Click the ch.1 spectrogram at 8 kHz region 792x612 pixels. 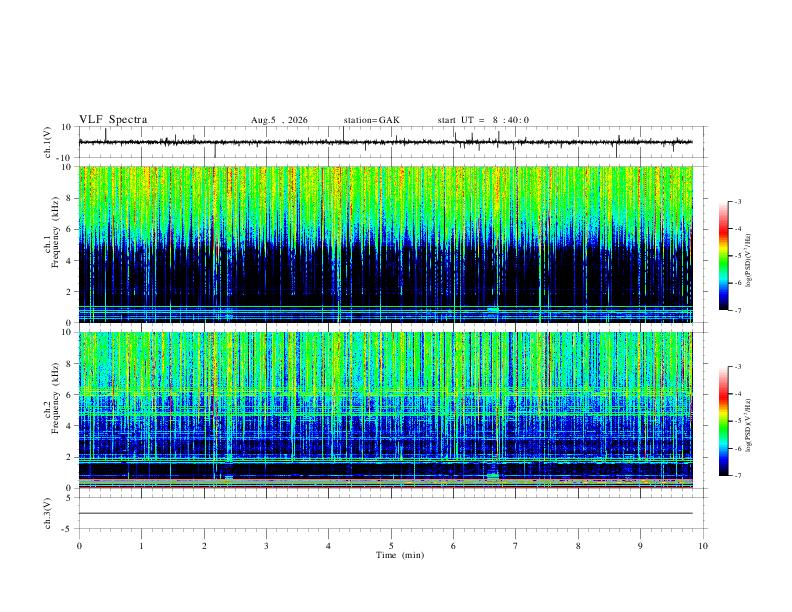point(386,198)
